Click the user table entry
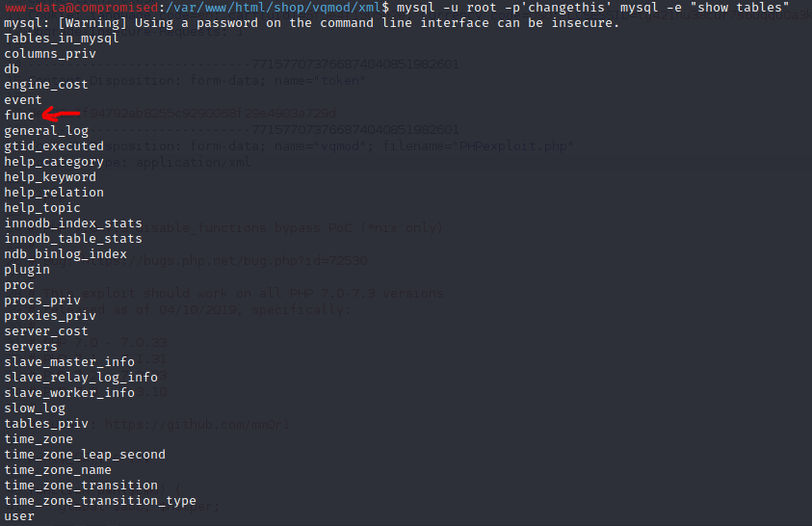This screenshot has width=812, height=526. tap(19, 516)
